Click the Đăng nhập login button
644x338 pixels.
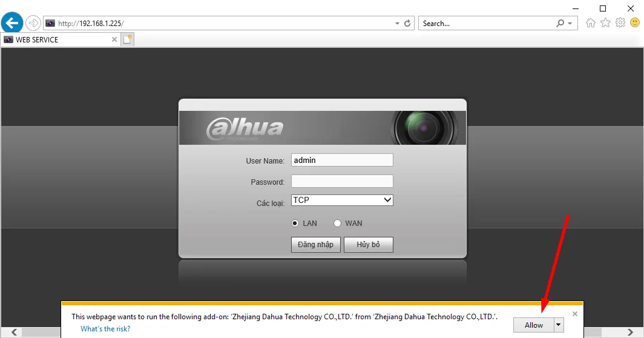pos(316,245)
